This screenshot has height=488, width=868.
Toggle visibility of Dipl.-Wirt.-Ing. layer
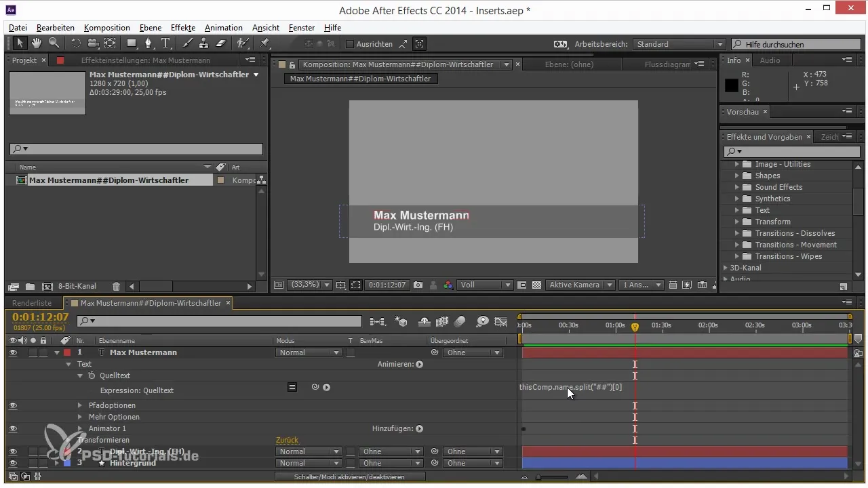13,451
